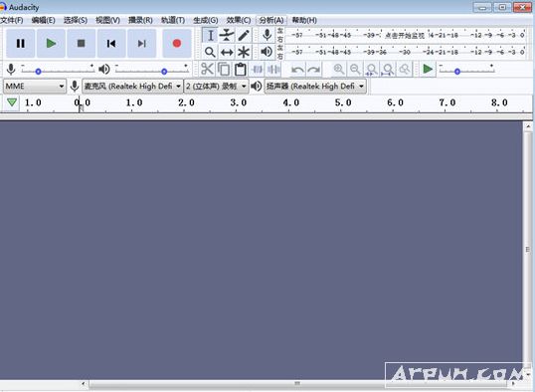Click the Paste clipboard icon
Viewport: 535px width, 392px height.
pyautogui.click(x=241, y=70)
